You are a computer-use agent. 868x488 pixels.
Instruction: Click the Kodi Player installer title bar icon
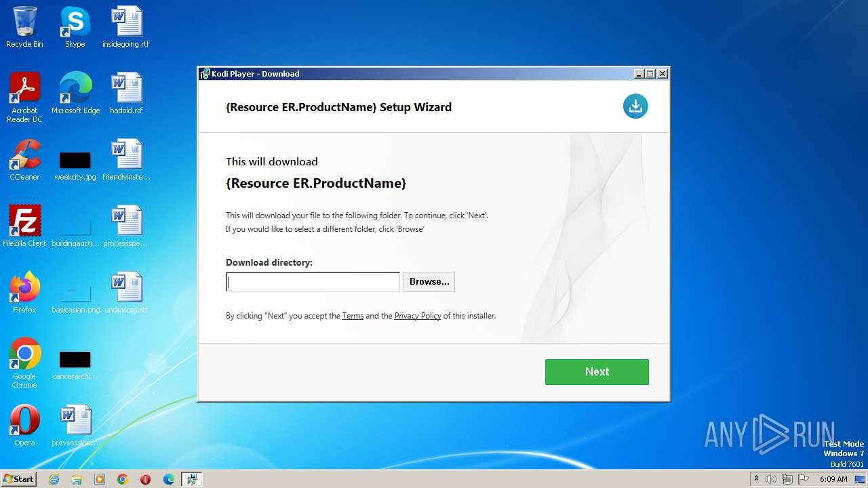205,74
